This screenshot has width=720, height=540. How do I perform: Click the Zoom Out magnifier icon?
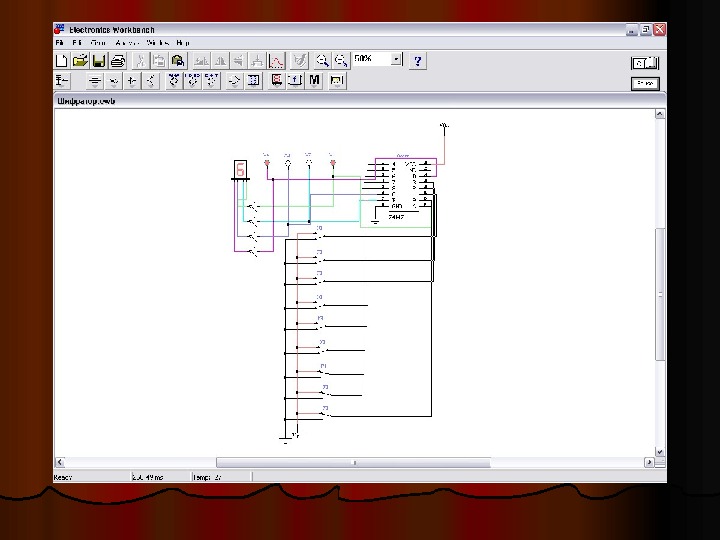pos(341,60)
